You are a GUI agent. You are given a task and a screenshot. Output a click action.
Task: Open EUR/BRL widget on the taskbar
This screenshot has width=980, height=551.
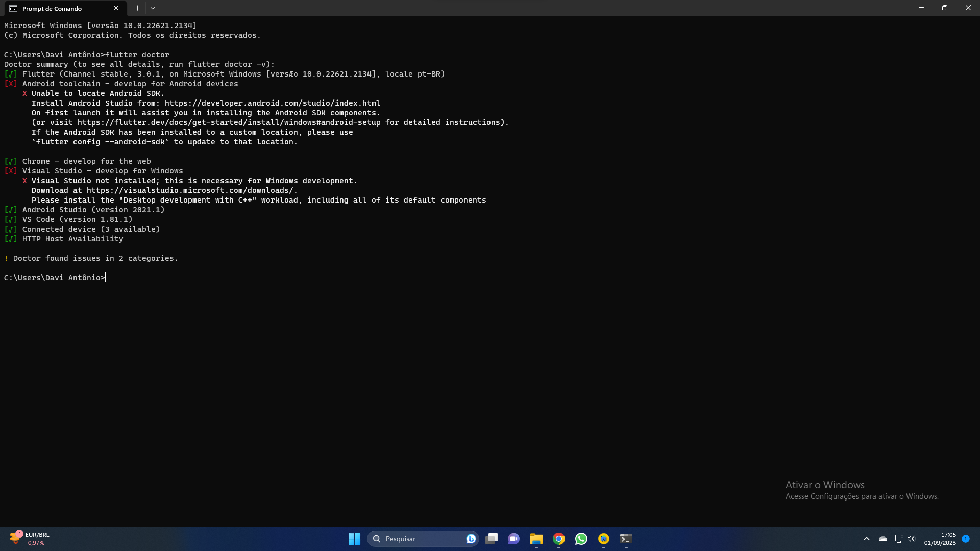30,539
